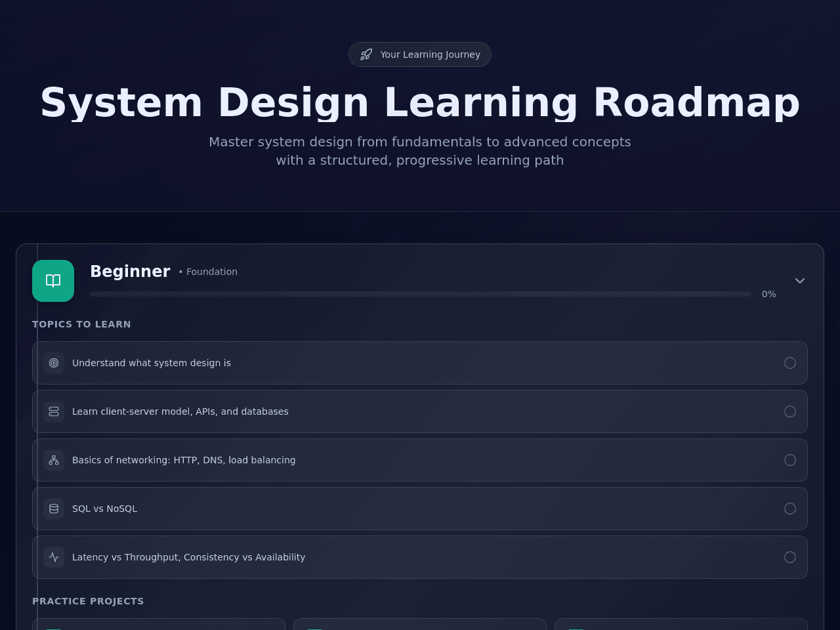Click the activity pulse icon beside Latency vs Throughput

54,557
